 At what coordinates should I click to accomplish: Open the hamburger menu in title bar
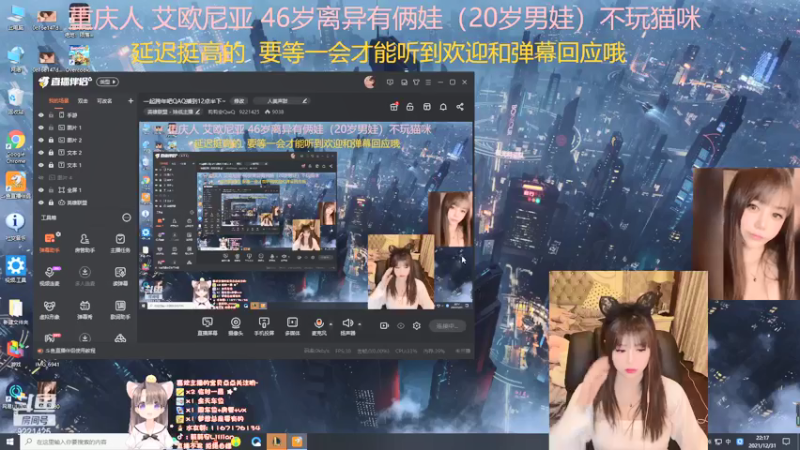[x=428, y=82]
